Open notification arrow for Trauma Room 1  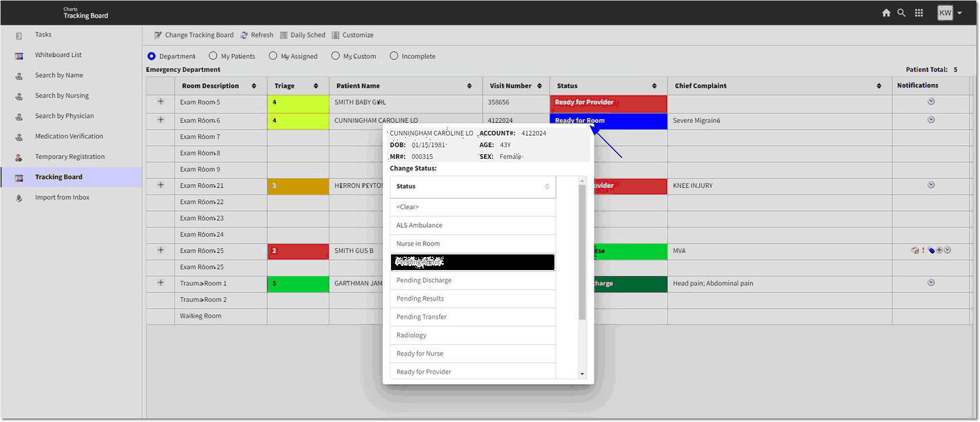point(931,283)
